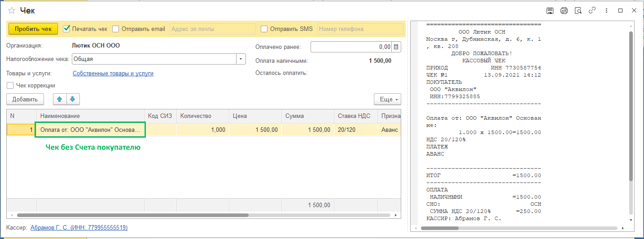Enable the Отправить email checkbox
Image resolution: width=644 pixels, height=239 pixels.
click(116, 29)
